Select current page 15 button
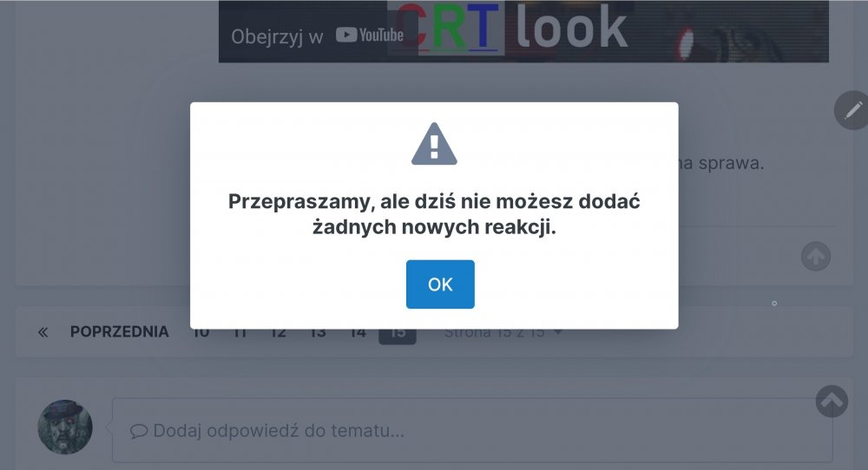Image resolution: width=868 pixels, height=470 pixels. tap(398, 336)
